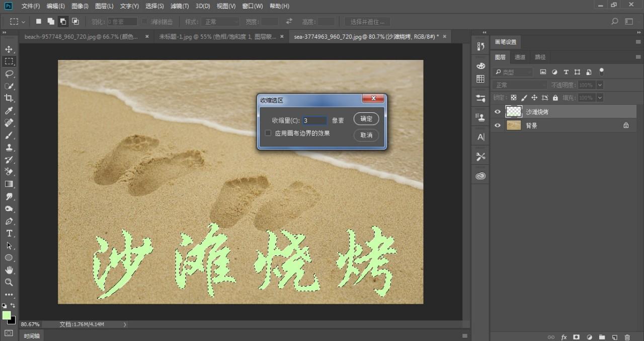
Task: Click 选择并遮住 button
Action: tap(368, 22)
